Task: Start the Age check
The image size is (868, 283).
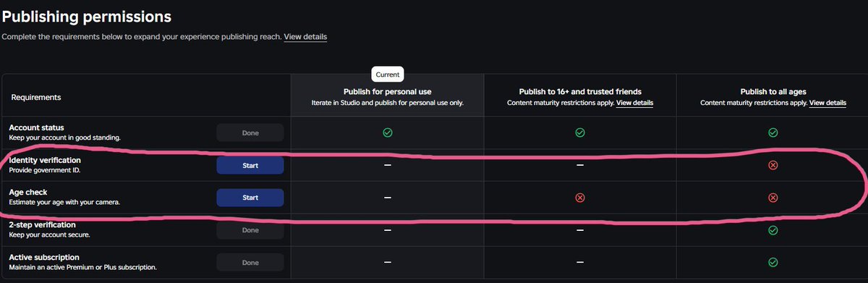Action: coord(250,197)
